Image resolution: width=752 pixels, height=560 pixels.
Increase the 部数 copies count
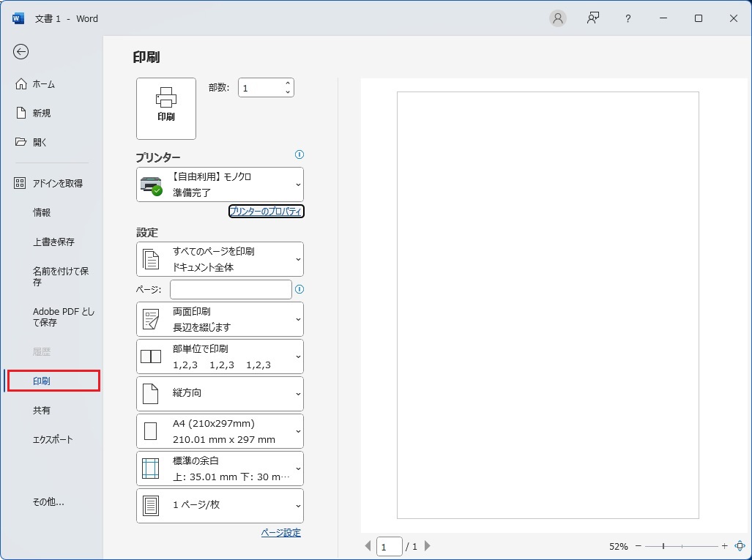pyautogui.click(x=288, y=83)
